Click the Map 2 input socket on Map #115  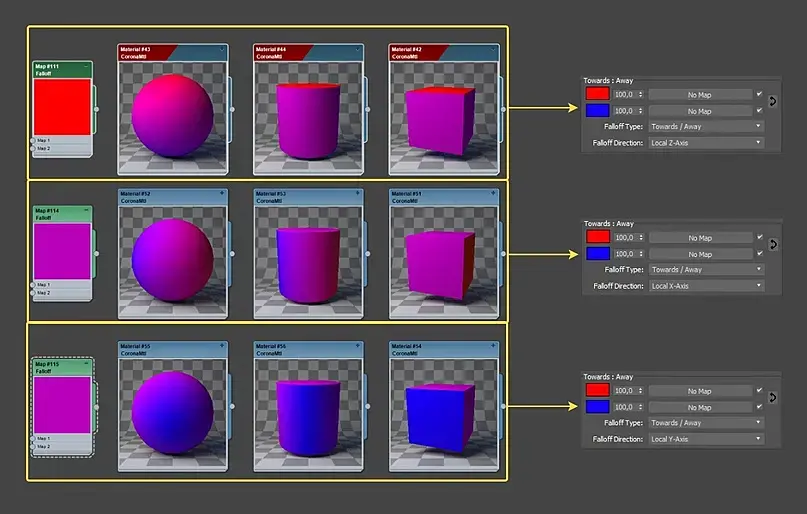[x=33, y=447]
